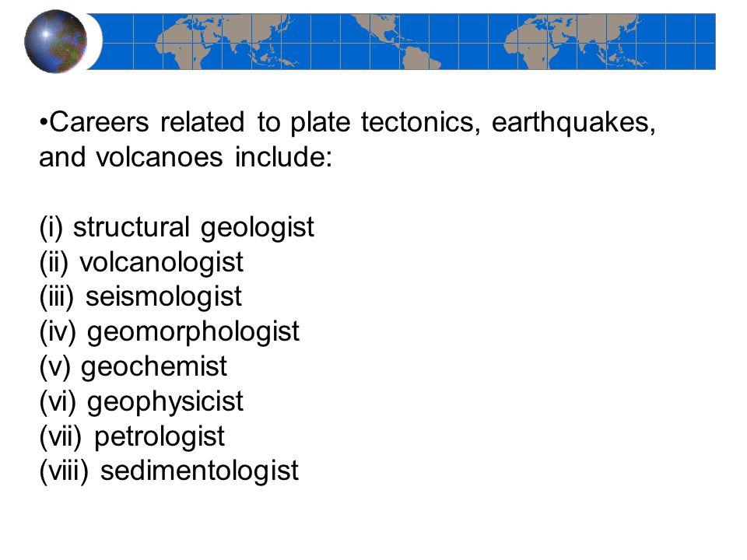747x560 pixels.
Task: Select the 'geophysicist' career entry
Action: (142, 401)
